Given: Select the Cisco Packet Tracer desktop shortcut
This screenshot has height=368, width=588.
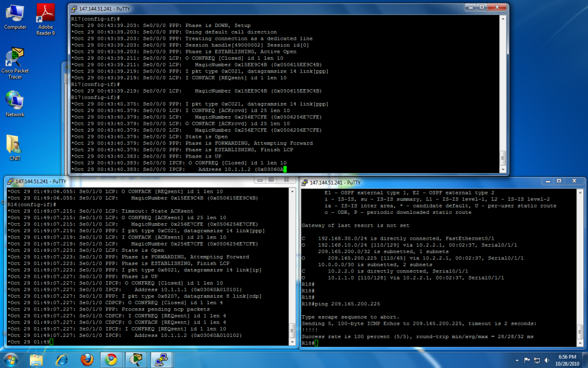Looking at the screenshot, I should point(15,63).
